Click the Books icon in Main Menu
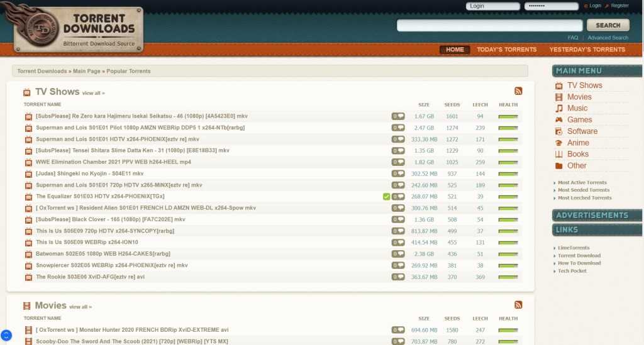Screen dimensions: 644x345 (x=558, y=154)
